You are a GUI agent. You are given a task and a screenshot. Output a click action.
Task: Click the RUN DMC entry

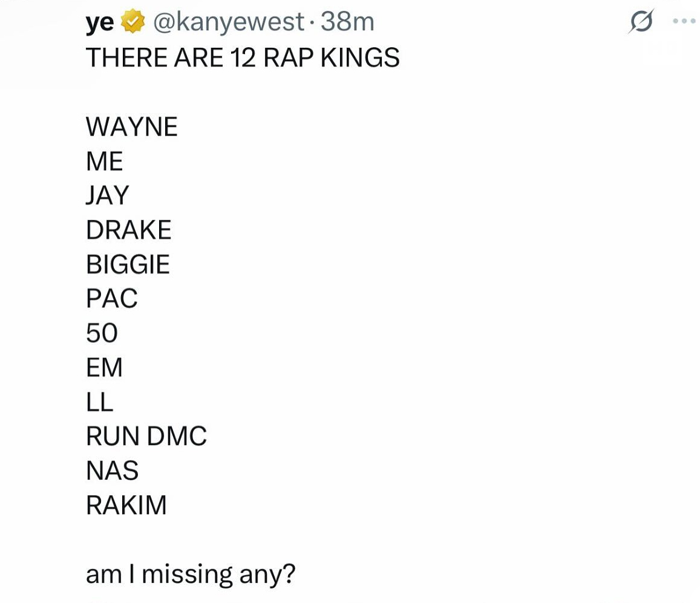[146, 436]
